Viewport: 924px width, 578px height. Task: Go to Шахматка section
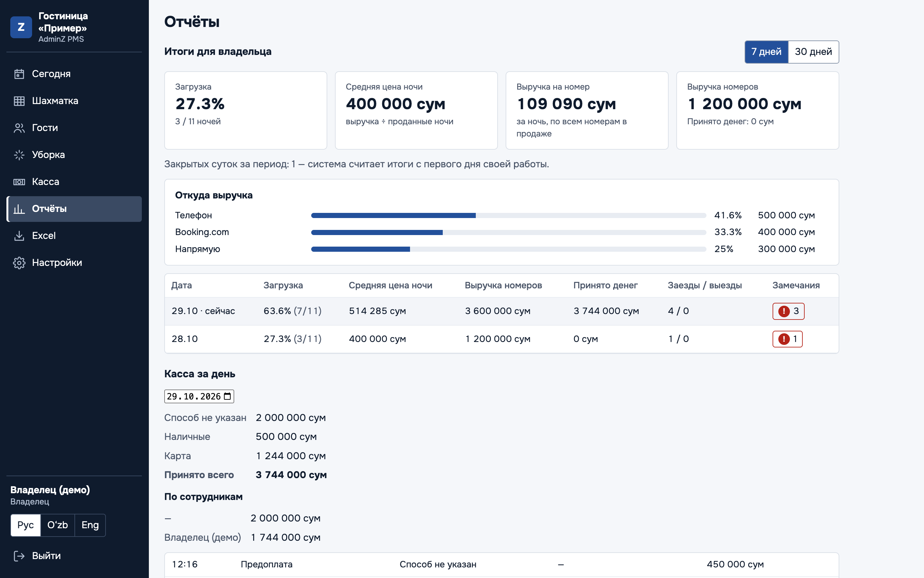tap(74, 101)
